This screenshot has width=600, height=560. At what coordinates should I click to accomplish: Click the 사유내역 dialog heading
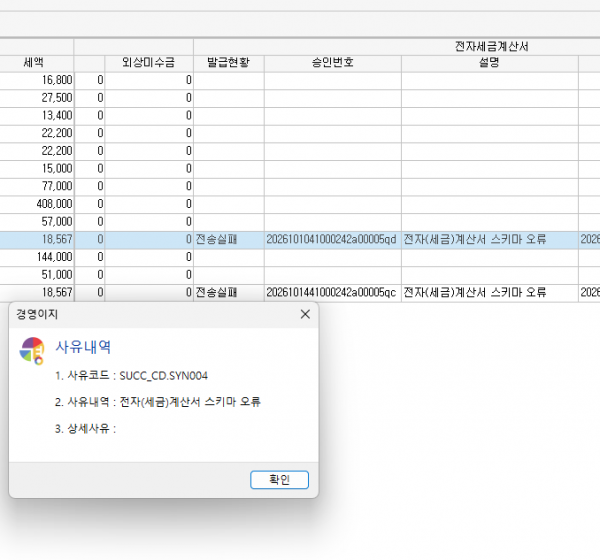(83, 347)
